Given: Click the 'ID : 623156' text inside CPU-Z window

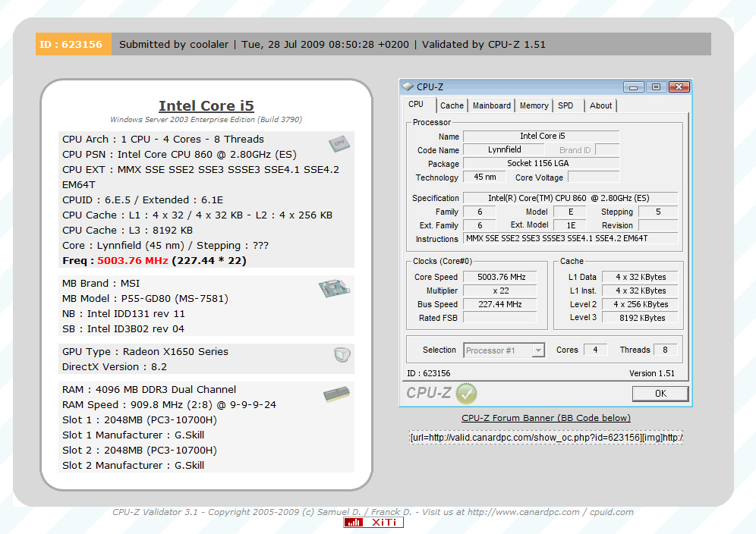Looking at the screenshot, I should [x=429, y=373].
